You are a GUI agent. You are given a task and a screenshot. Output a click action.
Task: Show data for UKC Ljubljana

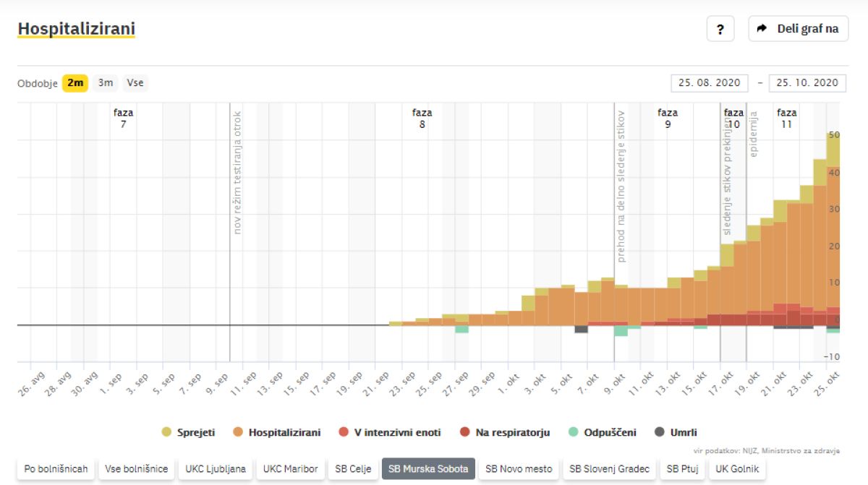tap(216, 469)
